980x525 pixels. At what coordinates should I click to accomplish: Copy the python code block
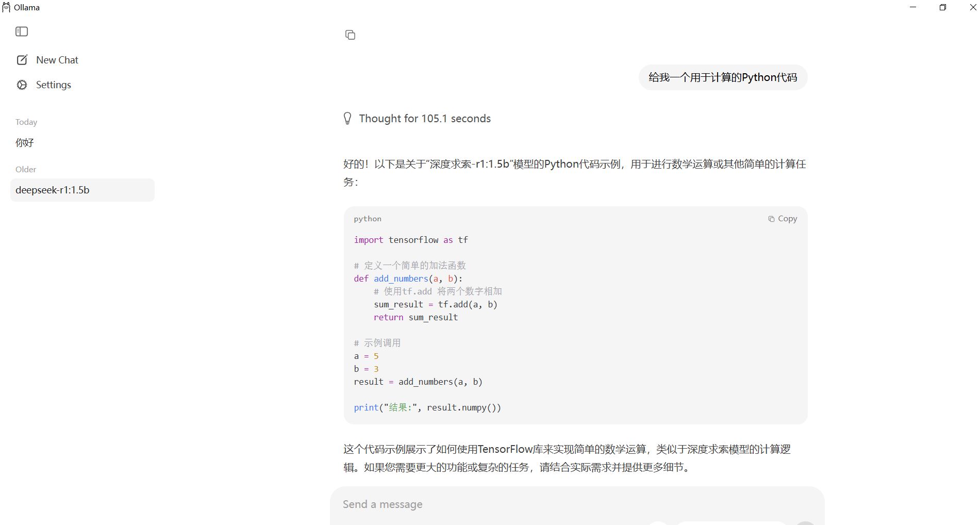[x=783, y=219]
